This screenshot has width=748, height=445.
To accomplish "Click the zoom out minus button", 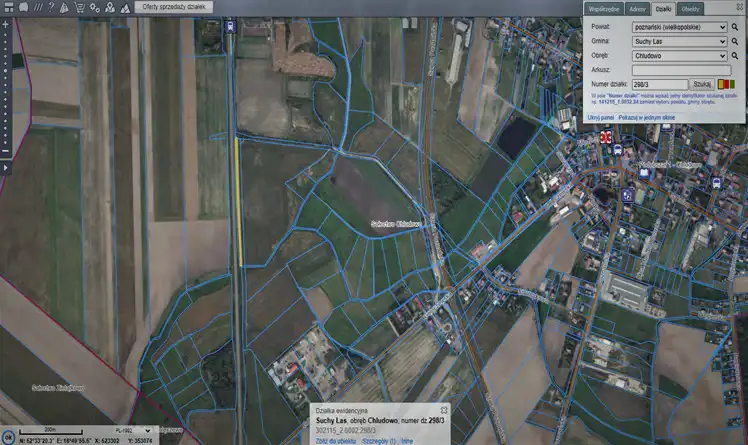I will (5, 153).
